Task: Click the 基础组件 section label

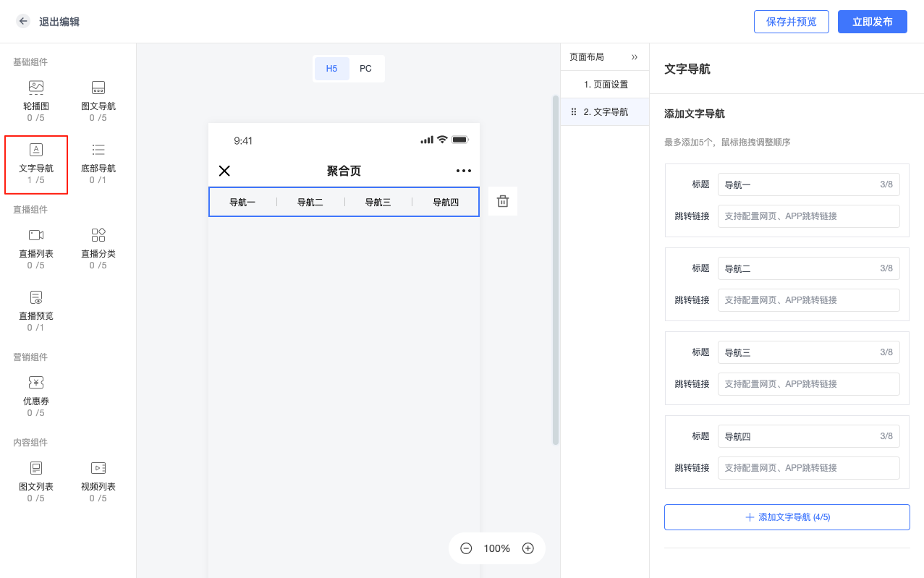Action: tap(30, 62)
